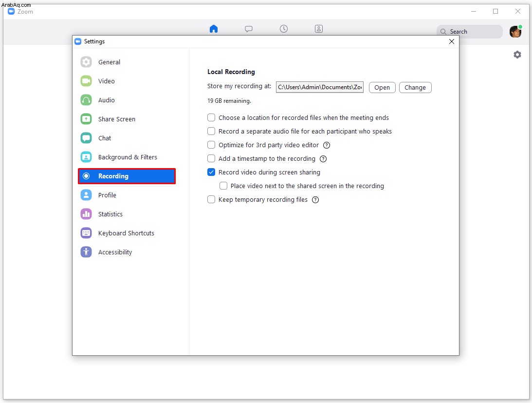Viewport: 532px width, 403px height.
Task: Open the Meetings clock icon
Action: 284,29
